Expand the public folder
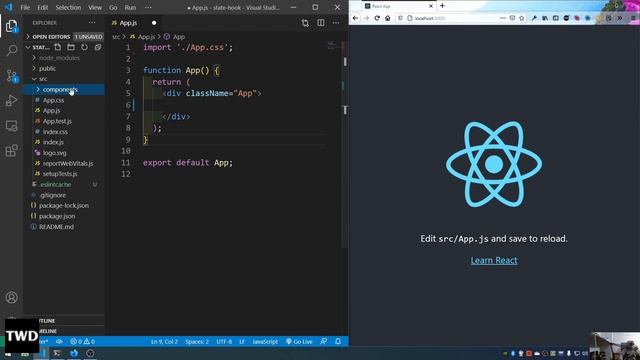This screenshot has width=640, height=360. click(x=64, y=69)
